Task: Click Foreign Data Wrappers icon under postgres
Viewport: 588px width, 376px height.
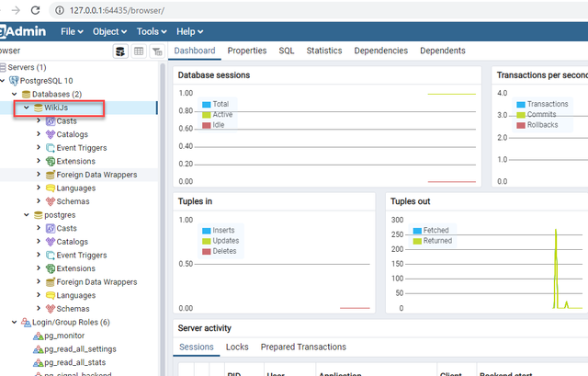Action: (x=51, y=282)
